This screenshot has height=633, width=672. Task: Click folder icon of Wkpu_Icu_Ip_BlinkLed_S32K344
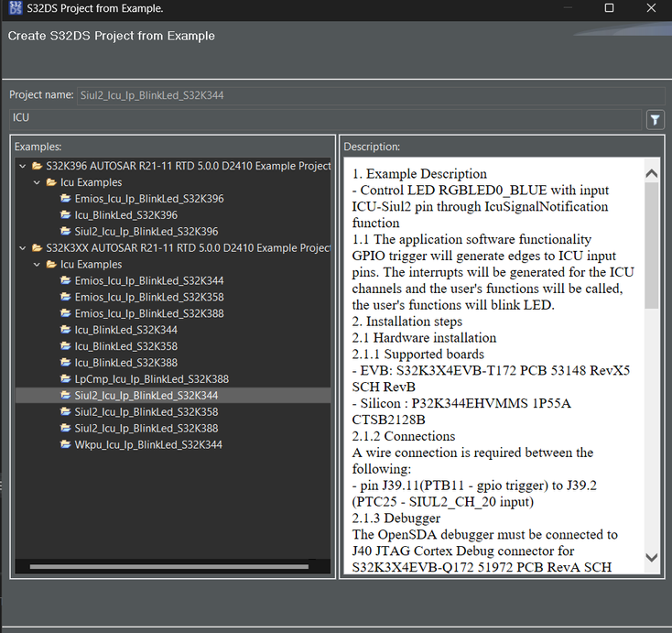(x=66, y=444)
